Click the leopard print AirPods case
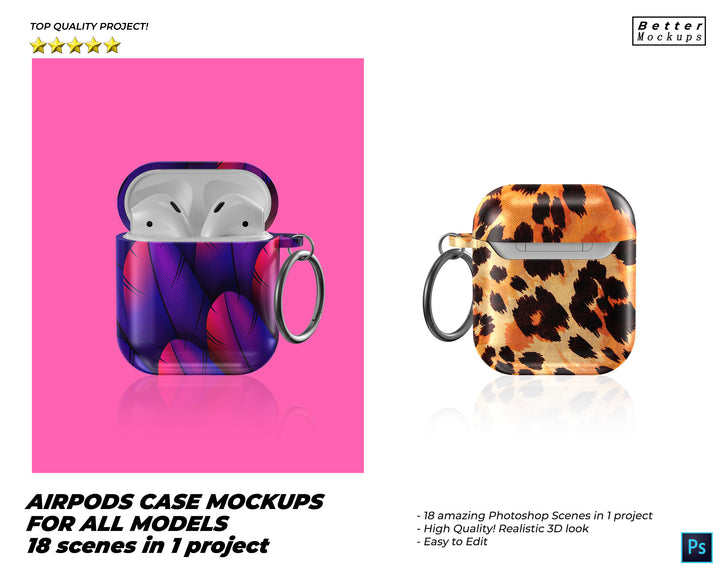Screen dimensions: 720x571 555,279
